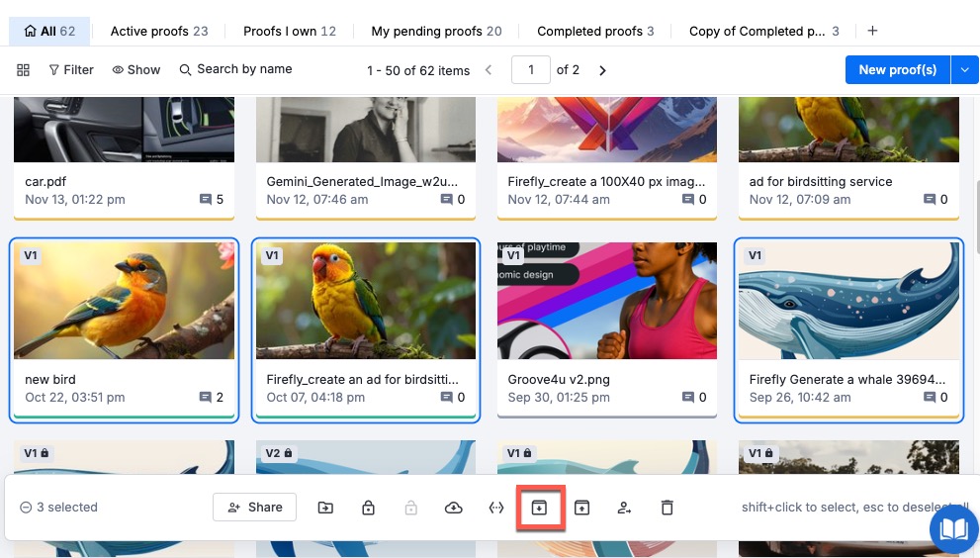Unarchive the selected proofs icon
The width and height of the screenshot is (980, 558).
click(x=581, y=508)
